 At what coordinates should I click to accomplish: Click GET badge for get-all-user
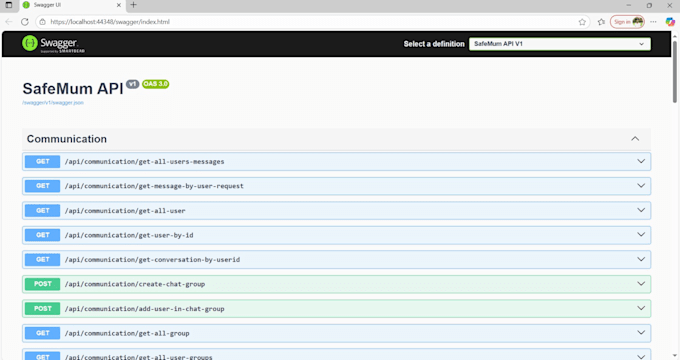(x=42, y=210)
